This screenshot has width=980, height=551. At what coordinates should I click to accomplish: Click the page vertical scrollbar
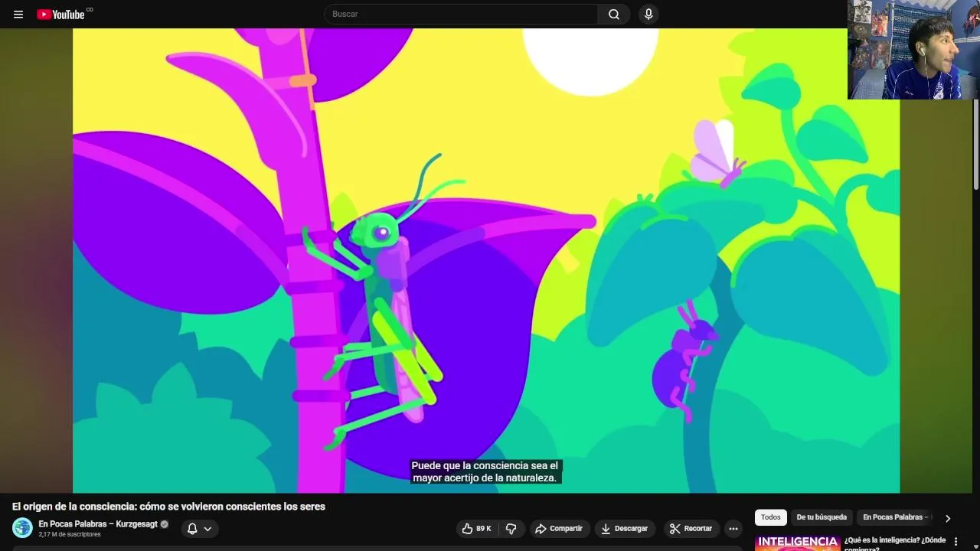[975, 144]
